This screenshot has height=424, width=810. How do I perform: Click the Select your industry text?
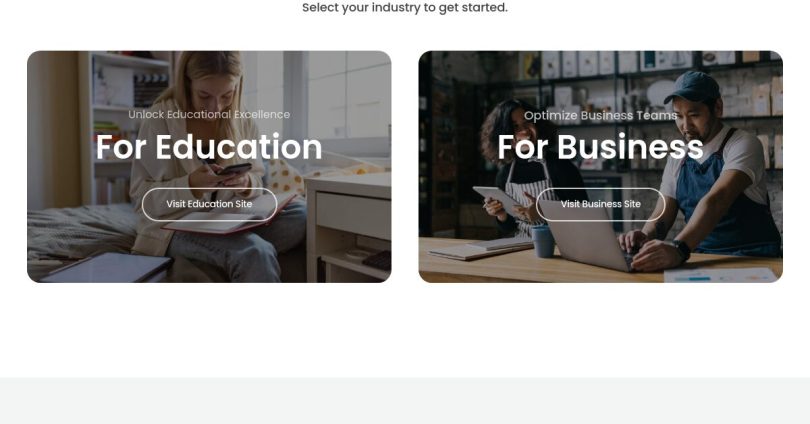pos(405,8)
